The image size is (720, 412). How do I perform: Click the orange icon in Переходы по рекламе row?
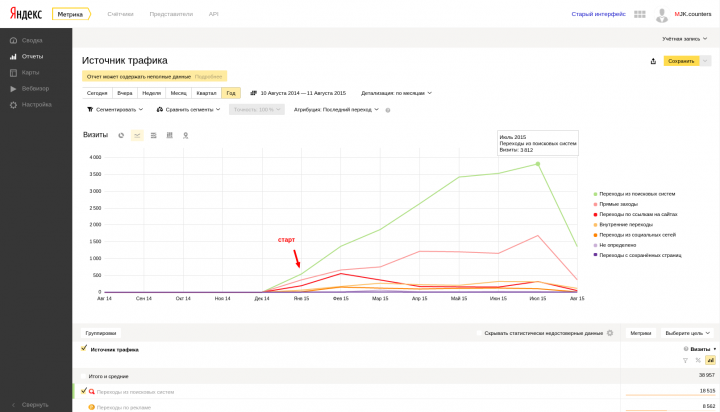point(91,407)
